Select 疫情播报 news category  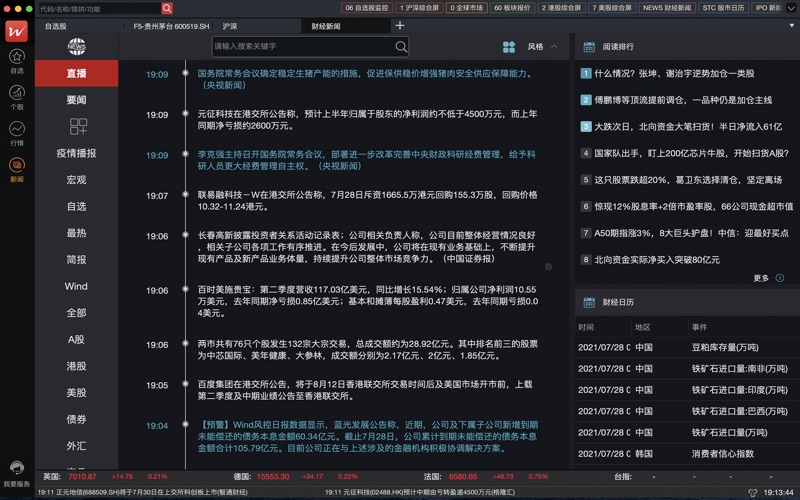pos(77,153)
